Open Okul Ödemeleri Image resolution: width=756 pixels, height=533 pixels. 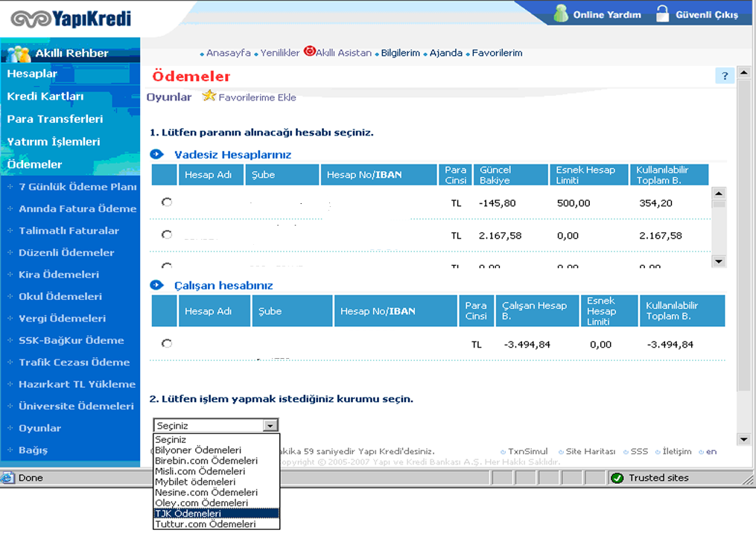(60, 296)
